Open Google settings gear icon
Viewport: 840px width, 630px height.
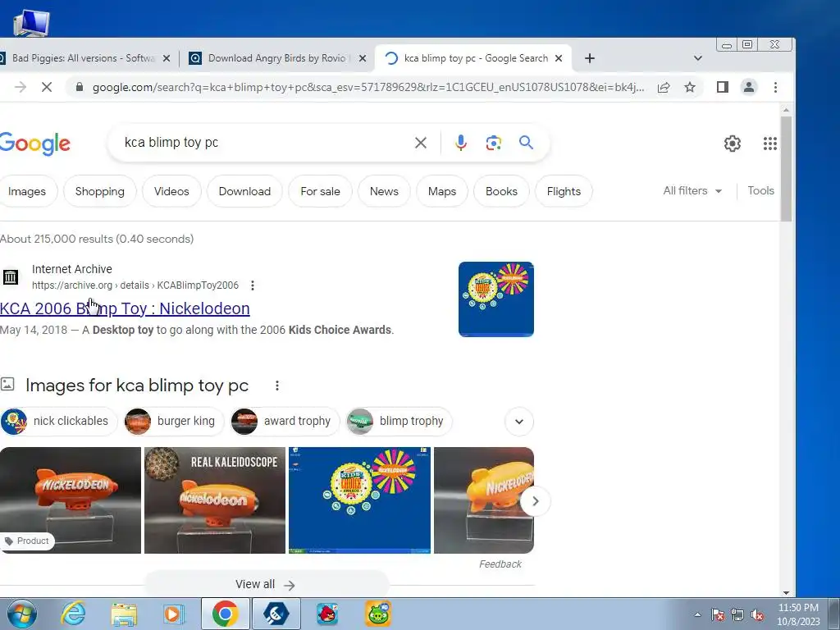(x=733, y=143)
